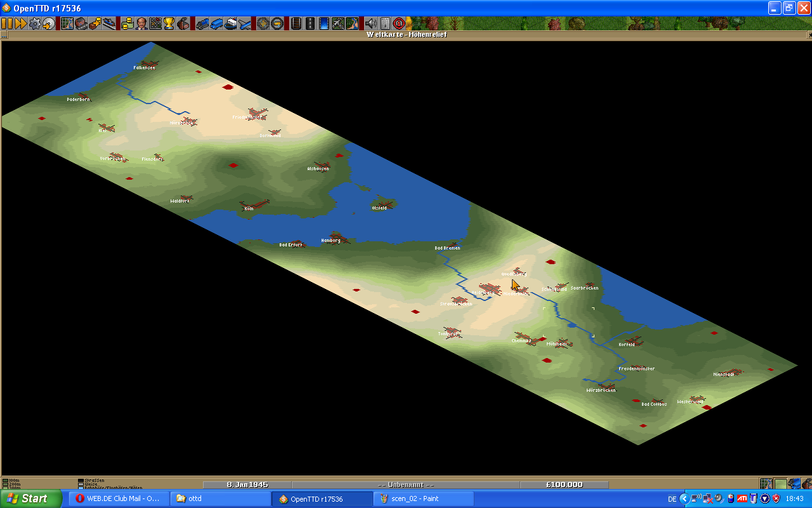Toggle fast forward mode

pyautogui.click(x=20, y=23)
